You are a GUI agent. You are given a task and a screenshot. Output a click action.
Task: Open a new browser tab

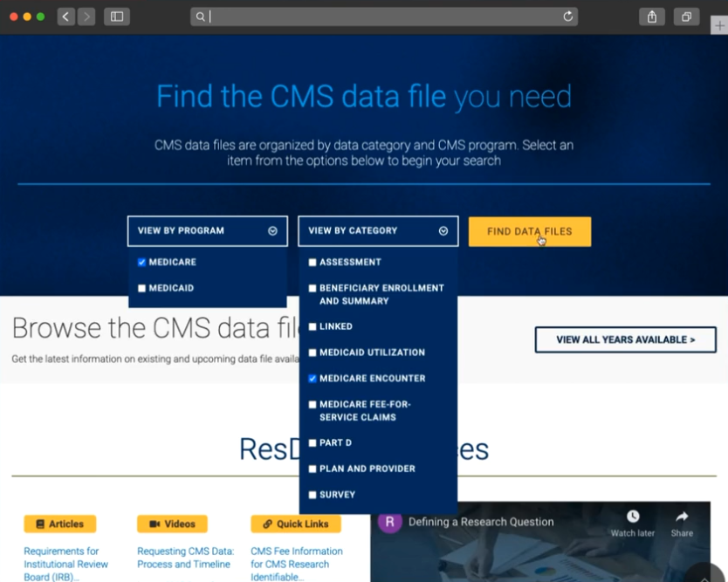pyautogui.click(x=719, y=24)
